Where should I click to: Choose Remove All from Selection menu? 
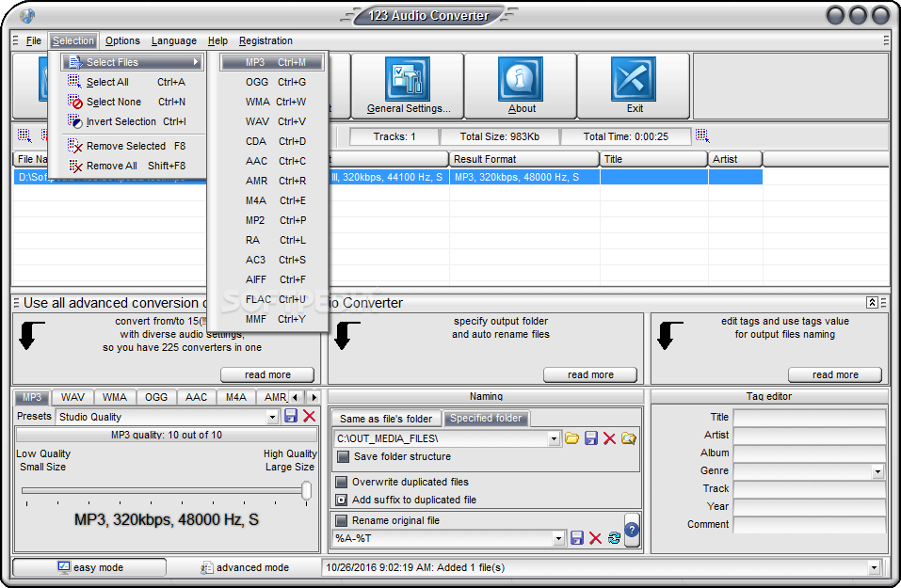[x=133, y=166]
